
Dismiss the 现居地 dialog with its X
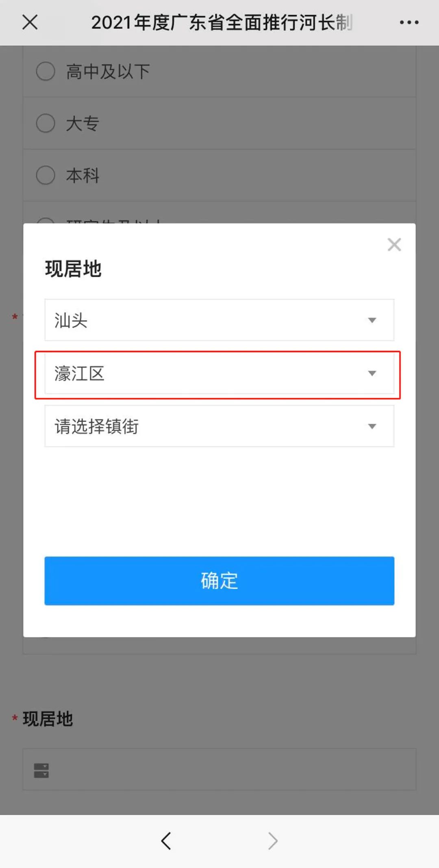394,245
